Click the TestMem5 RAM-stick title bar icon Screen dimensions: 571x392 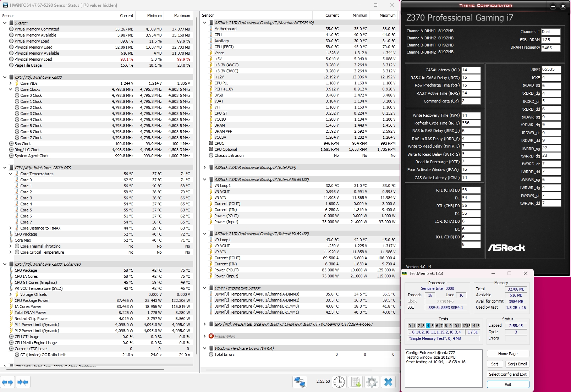(405, 274)
